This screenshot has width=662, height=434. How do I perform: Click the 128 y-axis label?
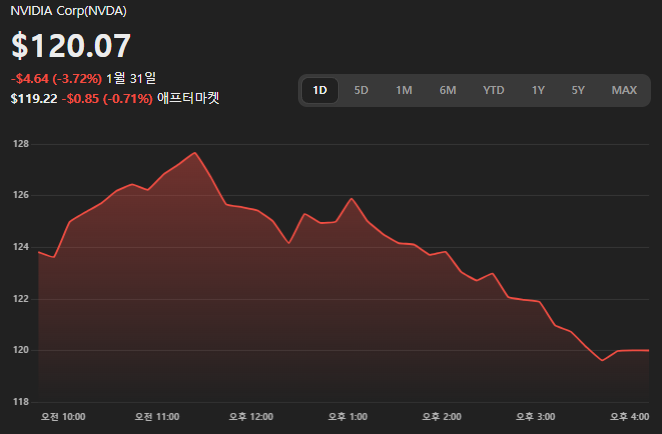tap(21, 144)
